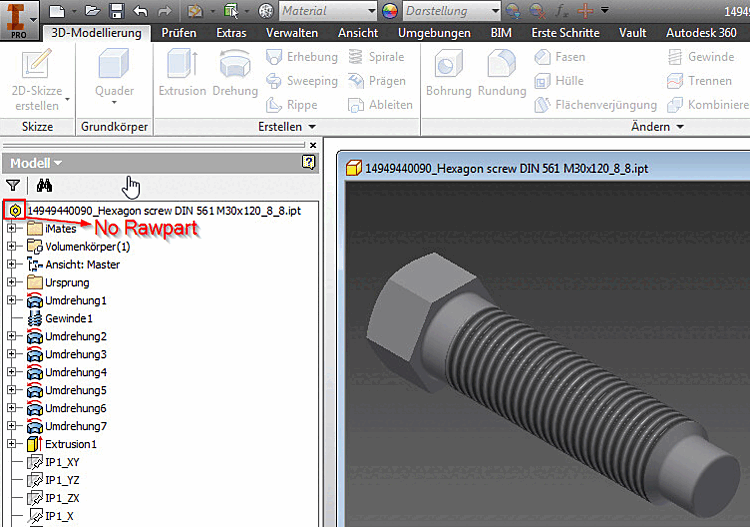Expand the Volumenkörper(1) node
This screenshot has height=527, width=750.
coord(11,246)
